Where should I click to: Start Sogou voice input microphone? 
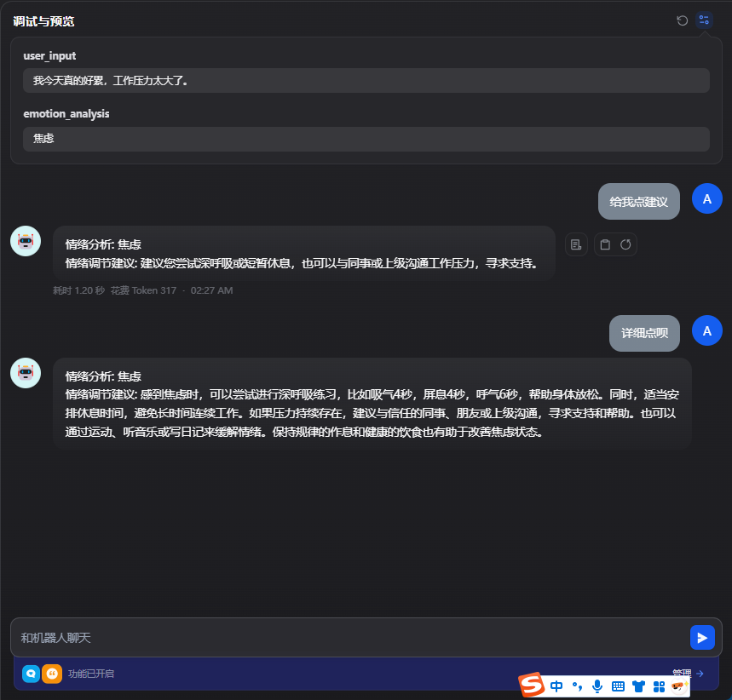coord(597,686)
